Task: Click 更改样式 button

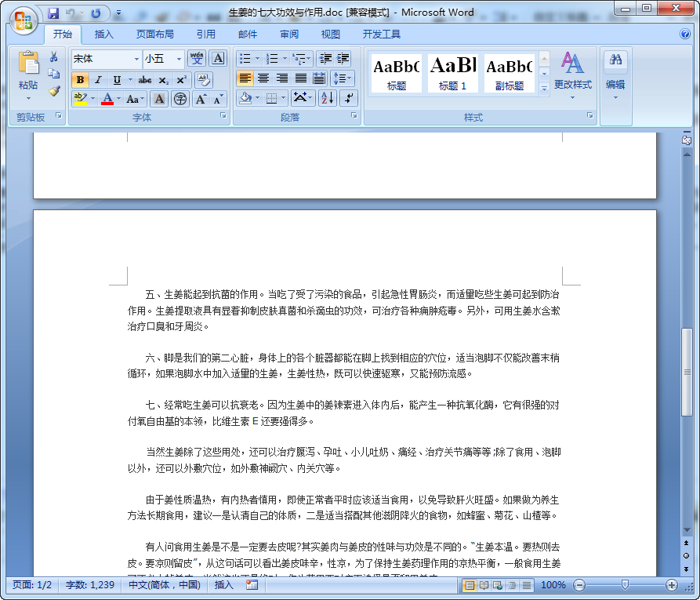Action: [573, 75]
